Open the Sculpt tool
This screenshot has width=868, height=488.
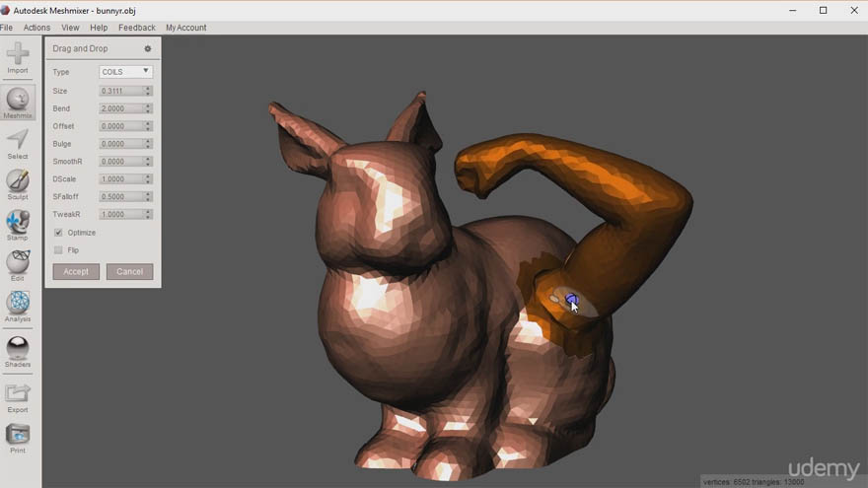[x=18, y=184]
